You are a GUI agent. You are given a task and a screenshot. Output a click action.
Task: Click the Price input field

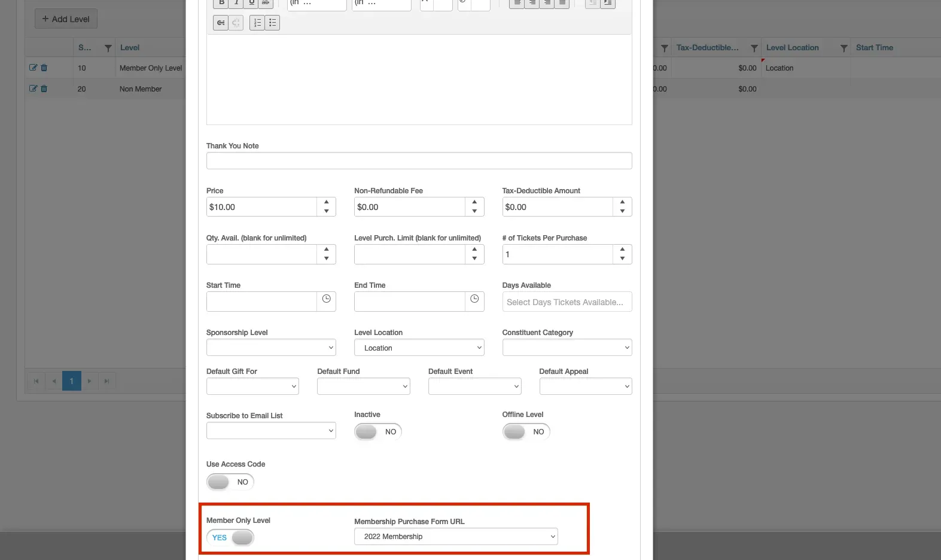(x=261, y=207)
